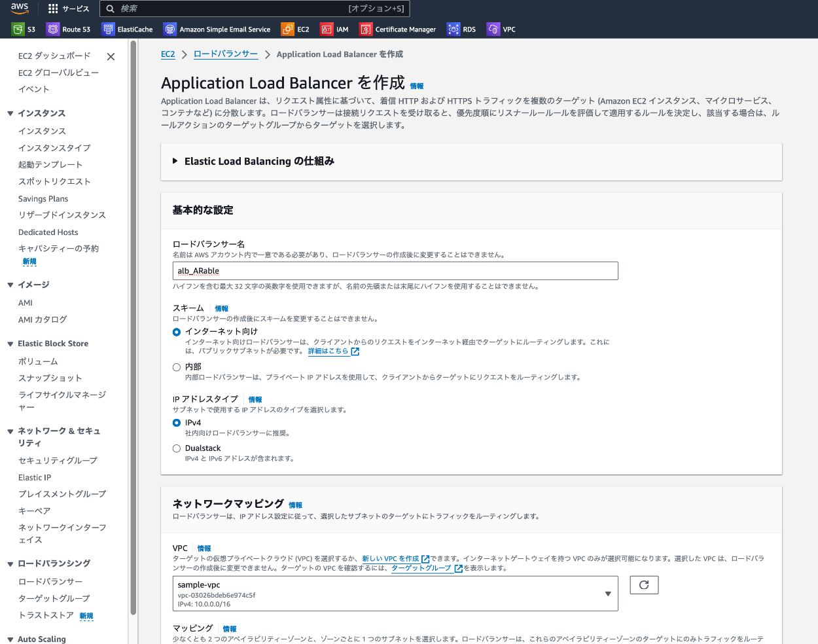The image size is (818, 644).
Task: Click the ElastiCache shortcut icon
Action: (x=108, y=29)
